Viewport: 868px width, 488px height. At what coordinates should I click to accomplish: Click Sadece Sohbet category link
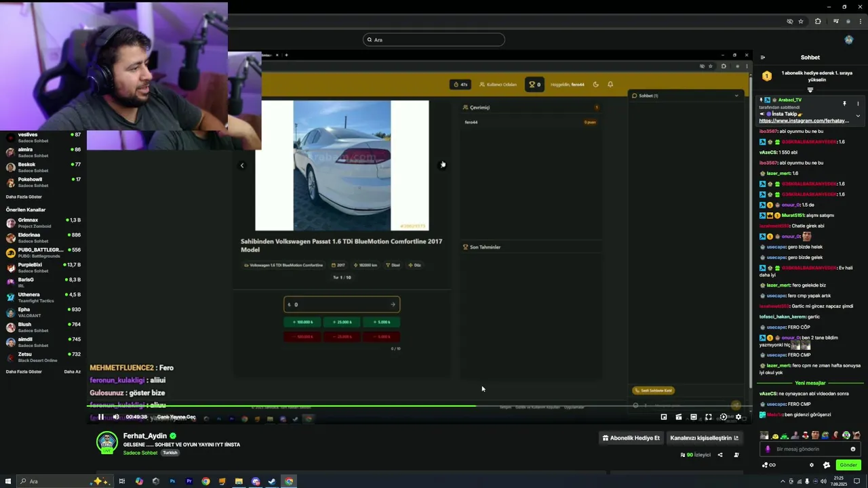pyautogui.click(x=140, y=453)
